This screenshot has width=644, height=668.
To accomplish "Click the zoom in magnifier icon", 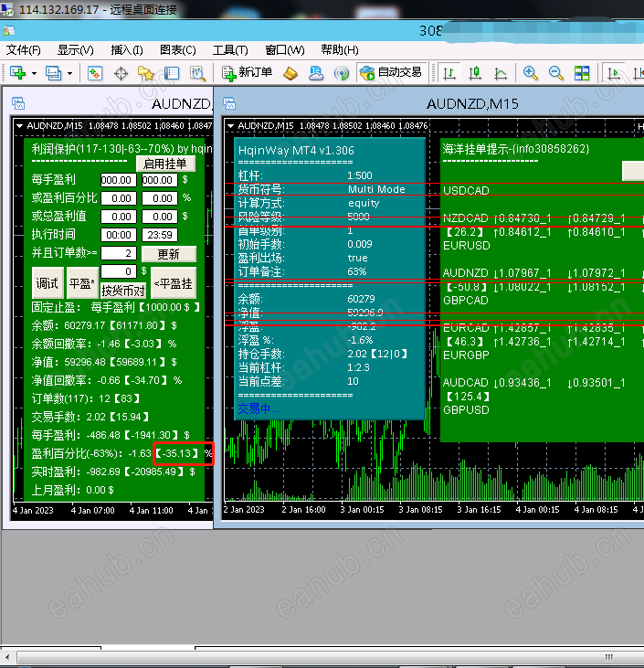I will pos(530,72).
